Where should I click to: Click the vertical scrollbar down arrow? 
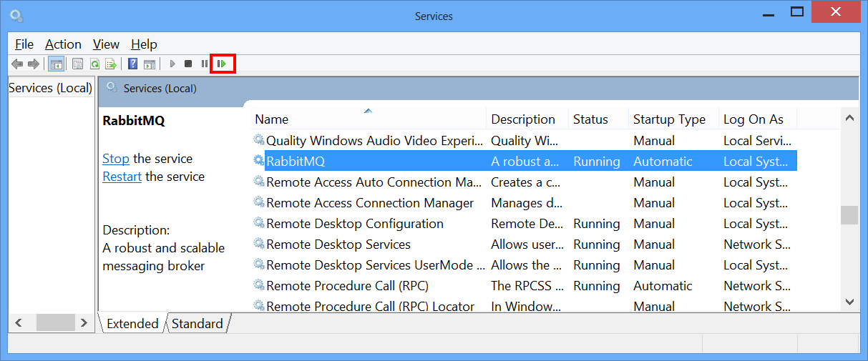click(x=849, y=302)
